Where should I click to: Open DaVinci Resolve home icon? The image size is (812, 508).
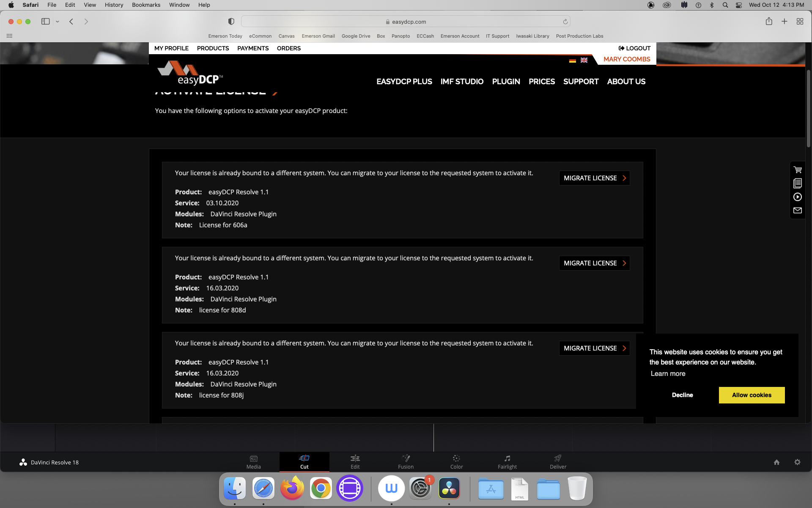[776, 462]
